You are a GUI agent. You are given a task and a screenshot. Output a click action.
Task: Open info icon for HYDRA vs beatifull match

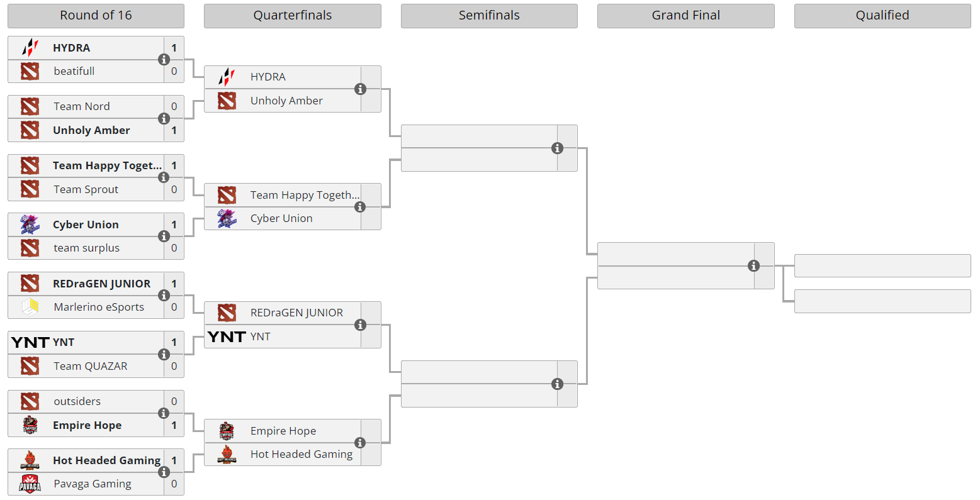(164, 60)
